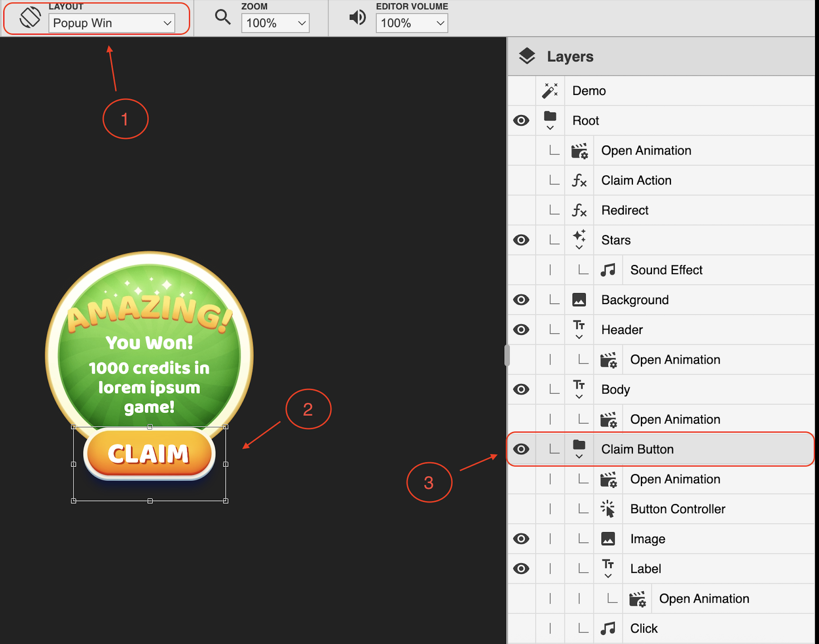This screenshot has width=819, height=644.
Task: Click the Image layer picture icon
Action: [608, 539]
